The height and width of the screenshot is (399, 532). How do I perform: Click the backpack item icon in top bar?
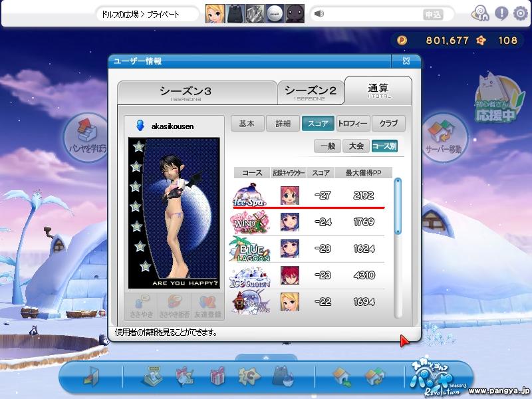235,14
